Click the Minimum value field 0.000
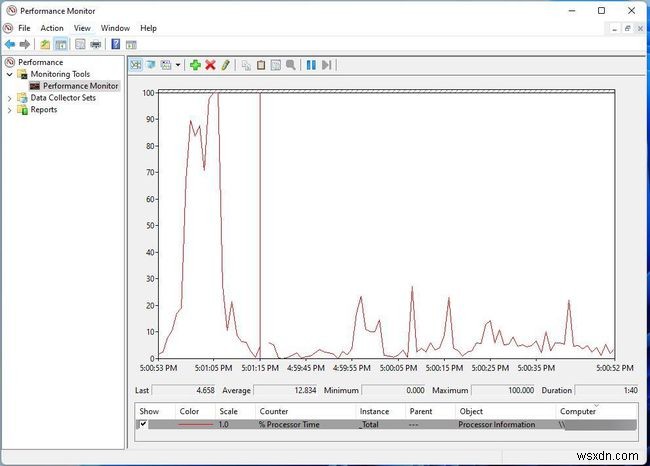This screenshot has width=650, height=466. pyautogui.click(x=393, y=390)
